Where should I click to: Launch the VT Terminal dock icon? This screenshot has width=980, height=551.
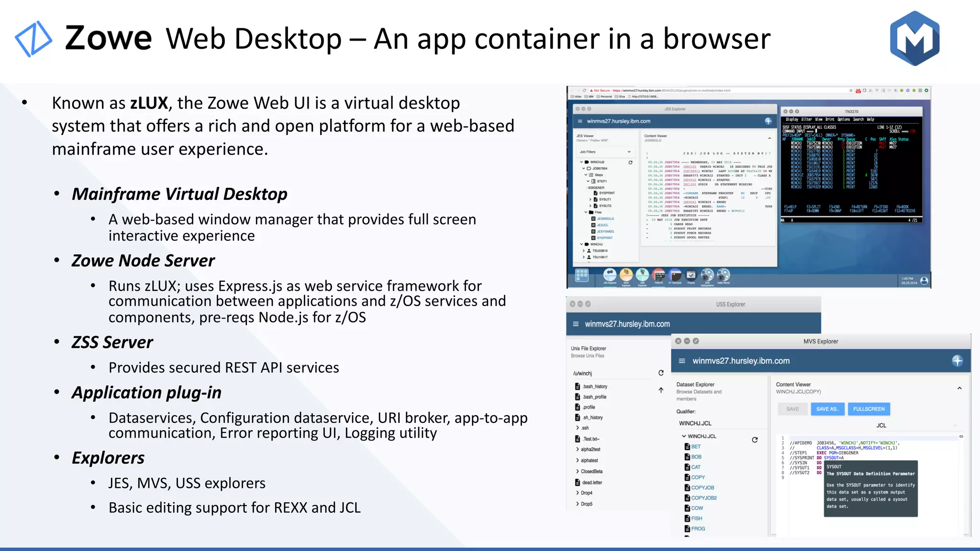(x=675, y=275)
